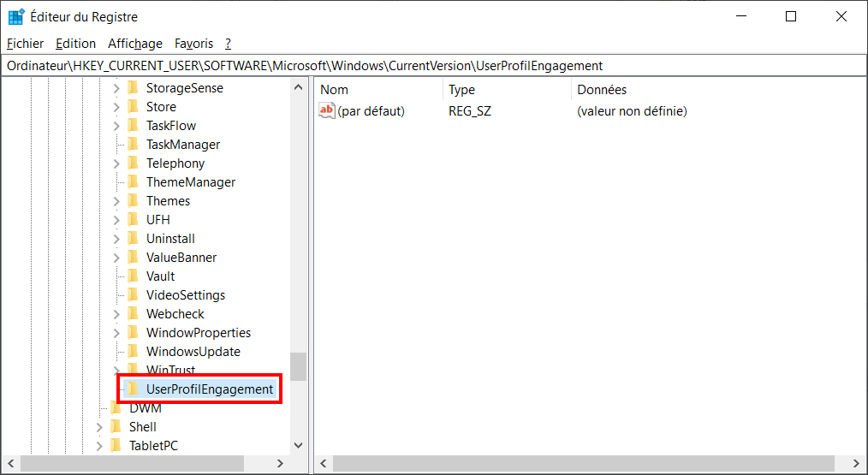Expand the TabletPC key
The height and width of the screenshot is (475, 868).
(99, 446)
